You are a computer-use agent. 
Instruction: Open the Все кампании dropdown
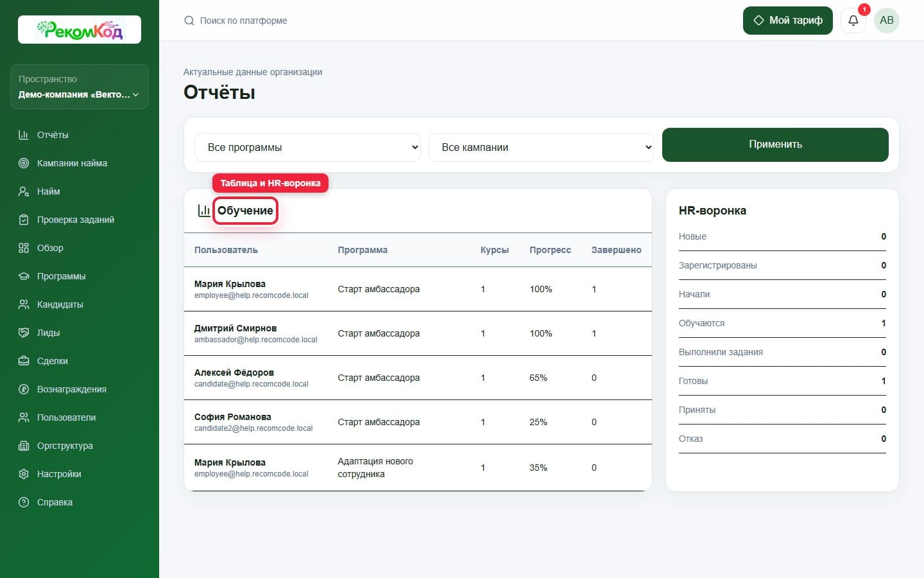(x=542, y=147)
